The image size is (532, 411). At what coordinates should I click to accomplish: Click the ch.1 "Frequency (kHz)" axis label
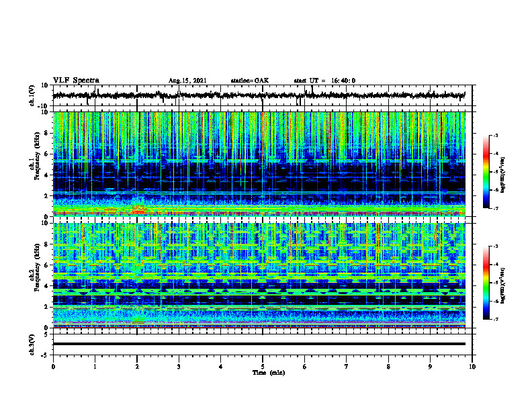37,156
